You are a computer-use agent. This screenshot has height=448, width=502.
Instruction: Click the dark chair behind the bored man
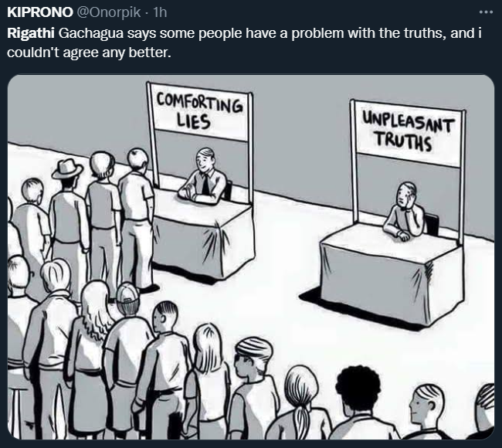pos(432,224)
